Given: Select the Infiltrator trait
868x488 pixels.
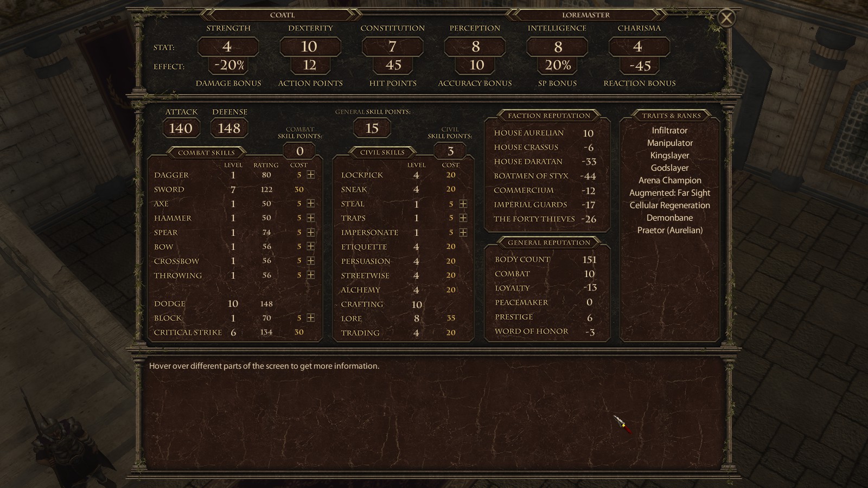Looking at the screenshot, I should pos(669,131).
